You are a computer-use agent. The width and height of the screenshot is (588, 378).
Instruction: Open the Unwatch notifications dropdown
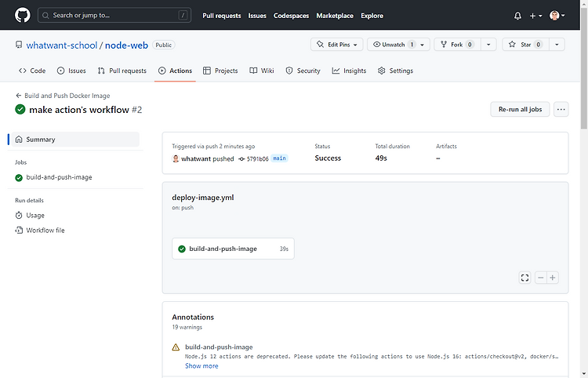click(398, 45)
